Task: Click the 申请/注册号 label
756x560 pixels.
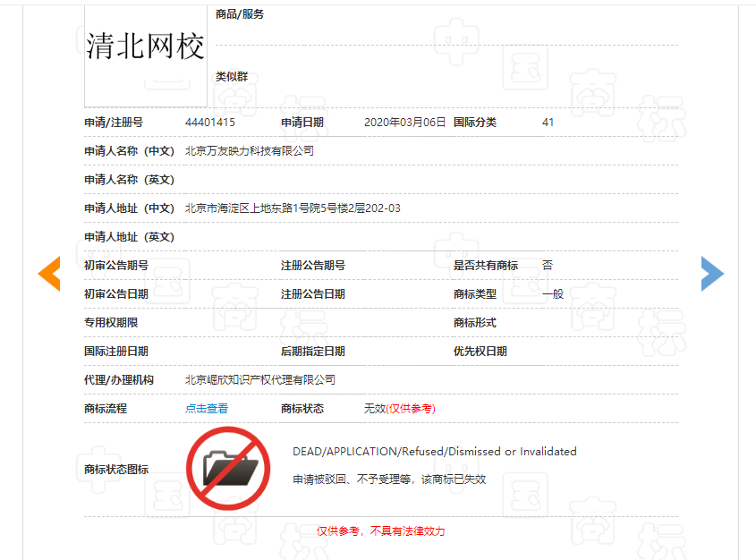Action: pos(114,123)
